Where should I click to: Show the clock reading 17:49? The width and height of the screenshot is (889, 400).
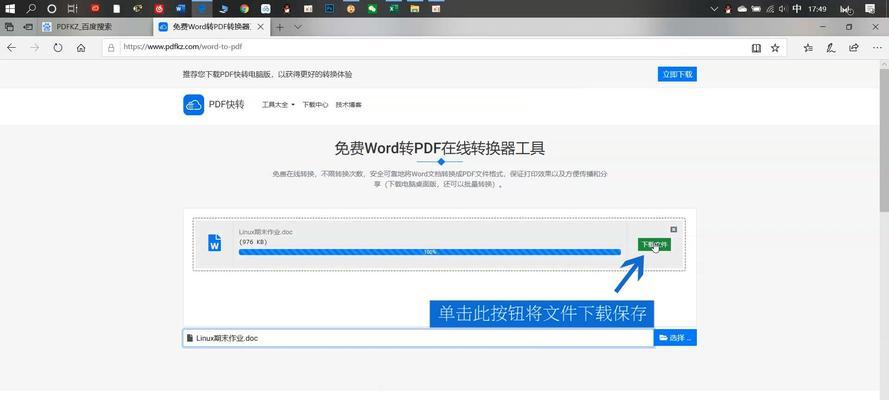tap(817, 9)
